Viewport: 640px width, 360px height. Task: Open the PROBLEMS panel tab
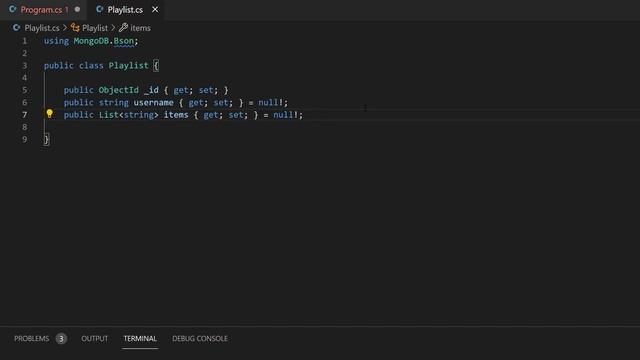(x=31, y=338)
